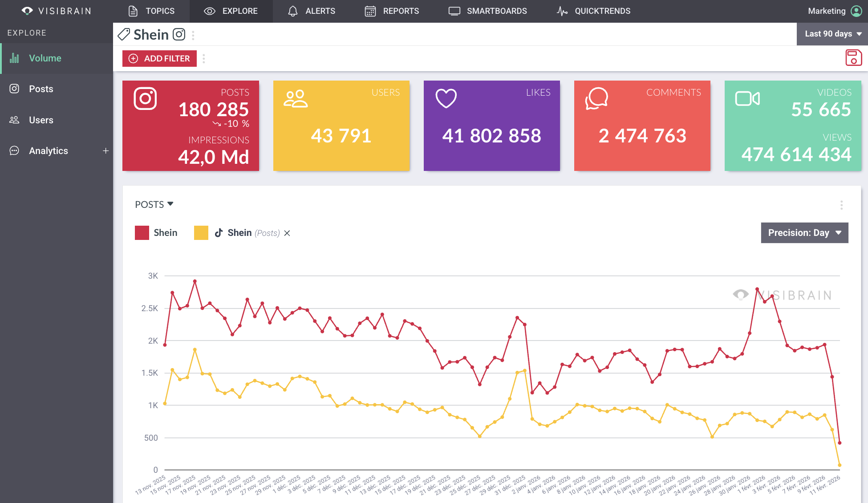Open the chart options three-dot menu

(841, 205)
